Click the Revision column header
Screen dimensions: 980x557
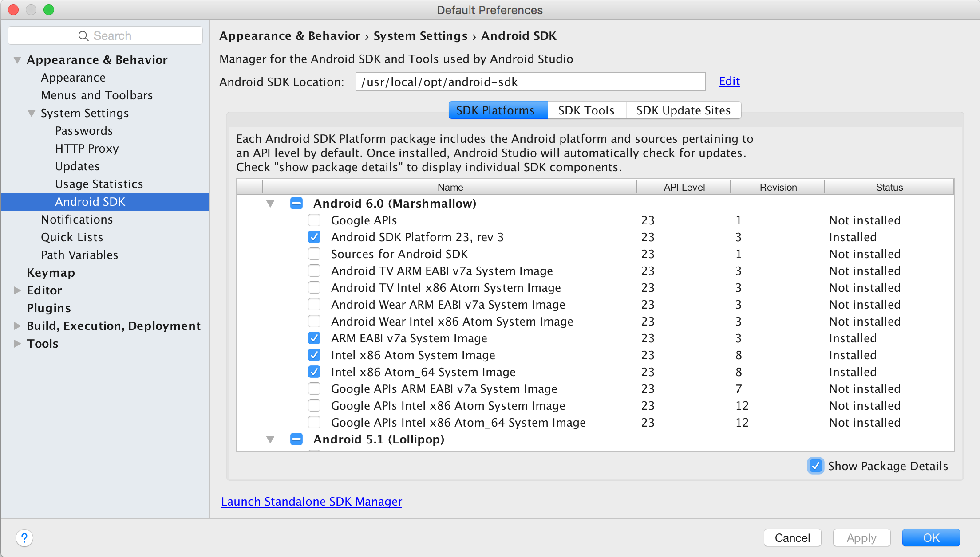pos(778,187)
